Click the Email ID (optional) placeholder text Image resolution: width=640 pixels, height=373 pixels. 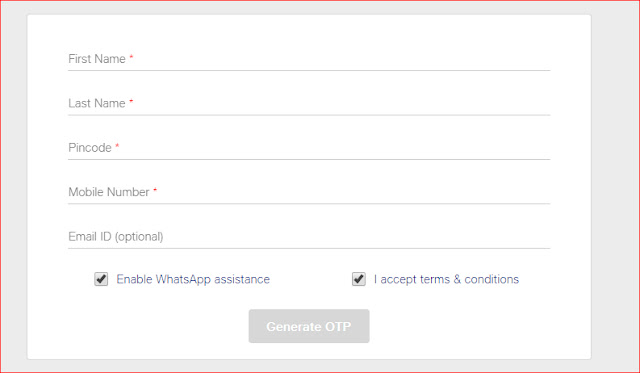(116, 237)
